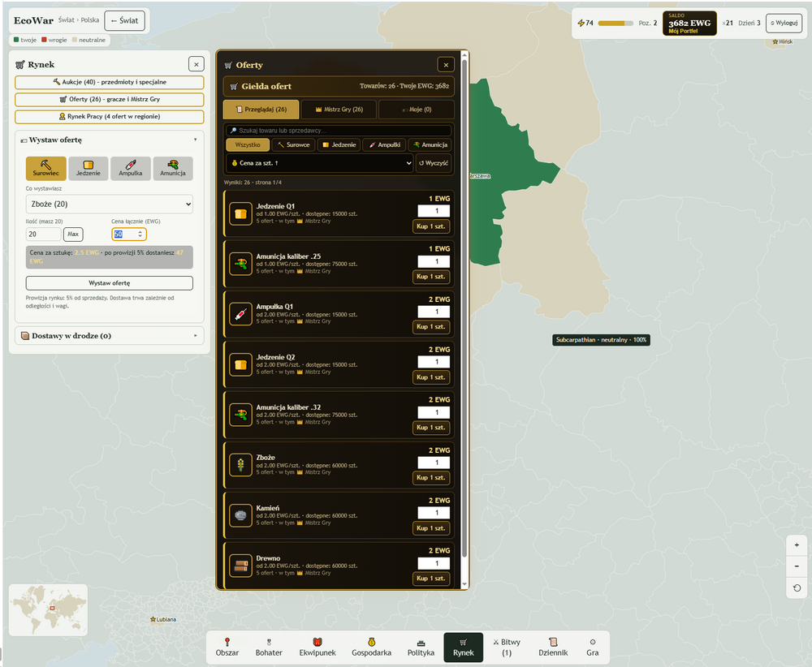Select Amunicja category for listing offer
This screenshot has width=812, height=667.
[x=173, y=169]
